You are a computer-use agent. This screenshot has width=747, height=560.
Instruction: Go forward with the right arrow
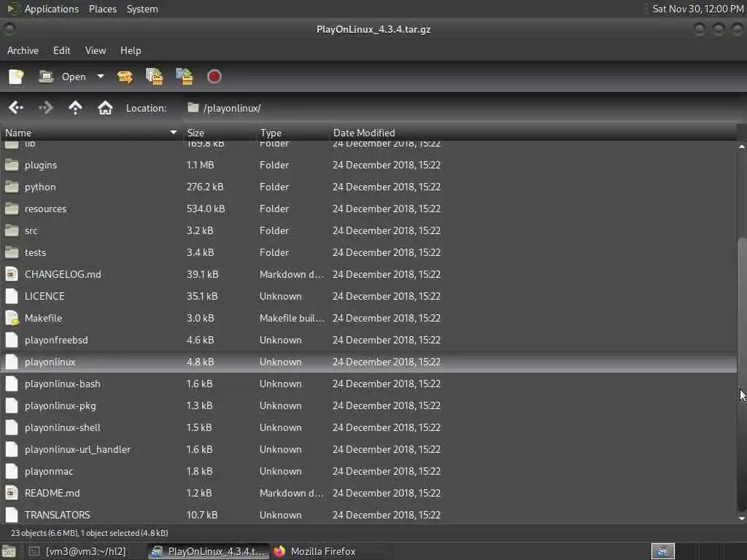pos(46,108)
